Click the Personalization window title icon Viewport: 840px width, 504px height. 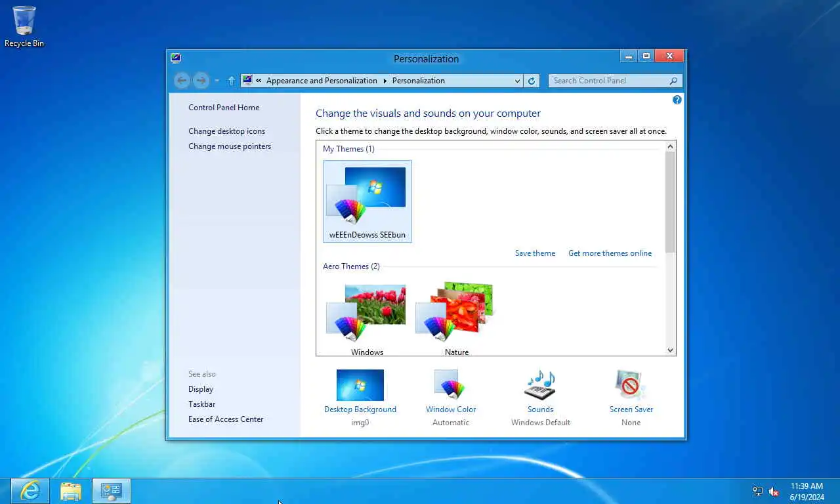pyautogui.click(x=176, y=58)
